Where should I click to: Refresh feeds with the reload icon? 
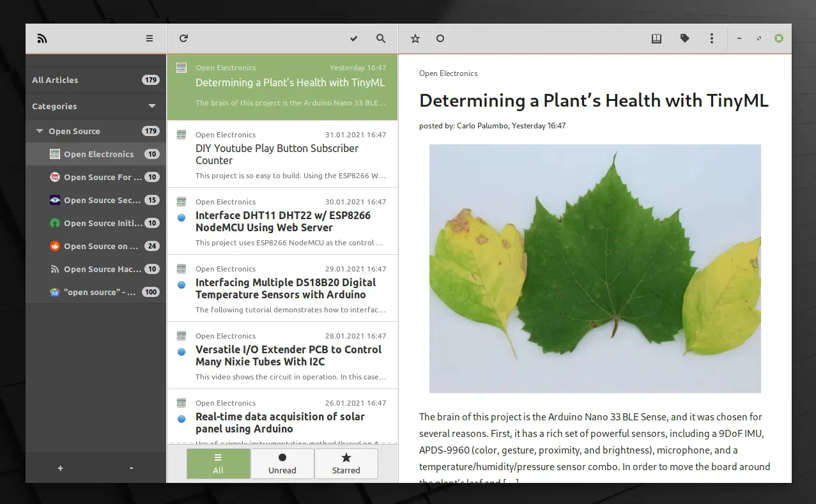(183, 38)
